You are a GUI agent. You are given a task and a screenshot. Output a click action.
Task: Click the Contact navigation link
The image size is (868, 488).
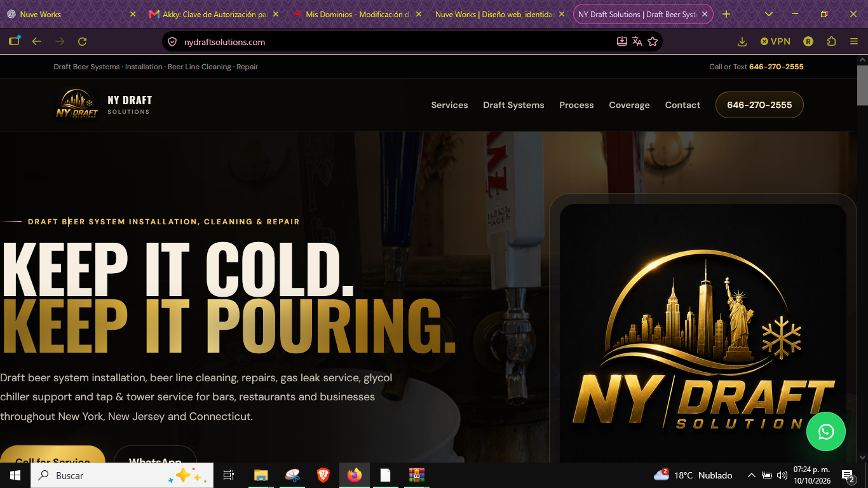[682, 105]
